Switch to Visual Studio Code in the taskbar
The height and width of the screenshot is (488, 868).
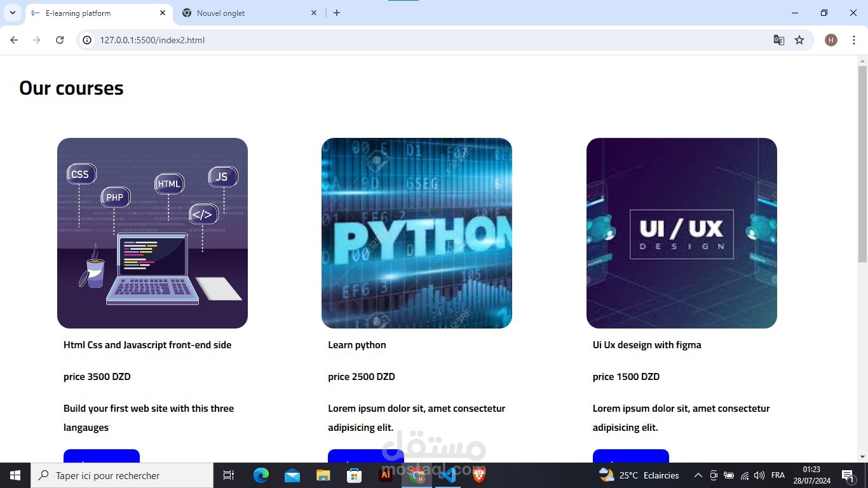point(448,475)
